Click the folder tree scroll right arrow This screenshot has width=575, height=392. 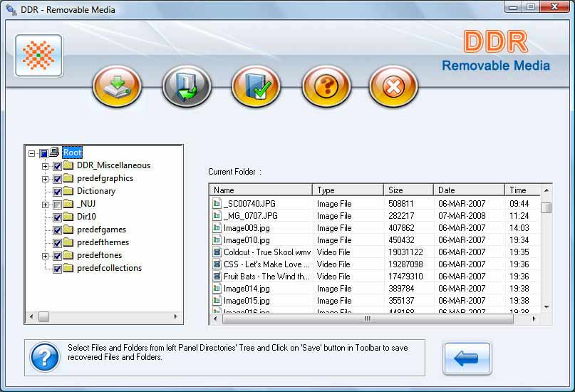pyautogui.click(x=175, y=316)
